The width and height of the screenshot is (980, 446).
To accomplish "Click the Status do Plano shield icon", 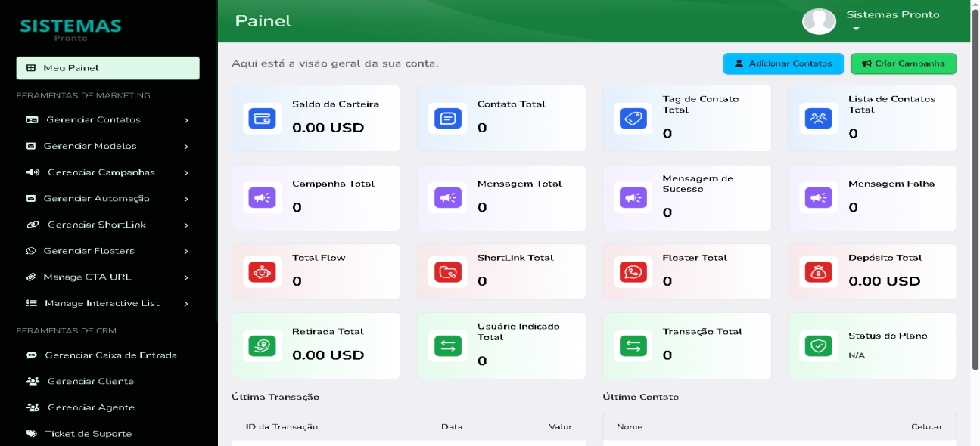I will [819, 346].
